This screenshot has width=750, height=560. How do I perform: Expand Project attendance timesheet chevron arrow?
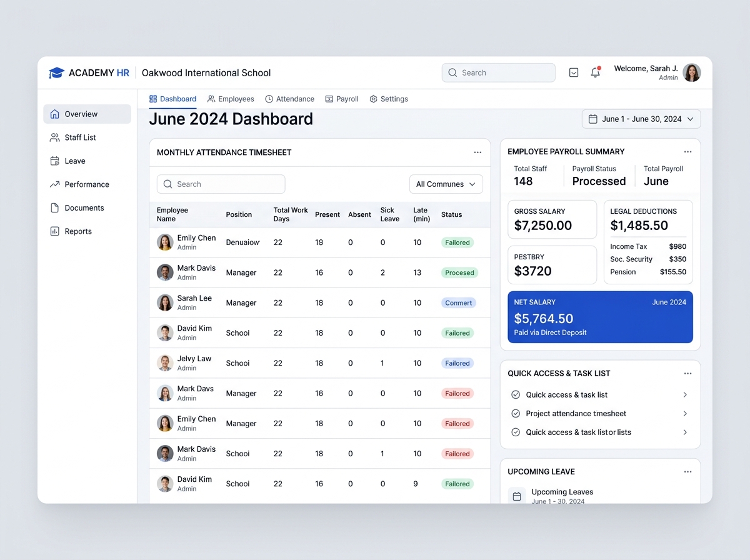[x=685, y=414]
